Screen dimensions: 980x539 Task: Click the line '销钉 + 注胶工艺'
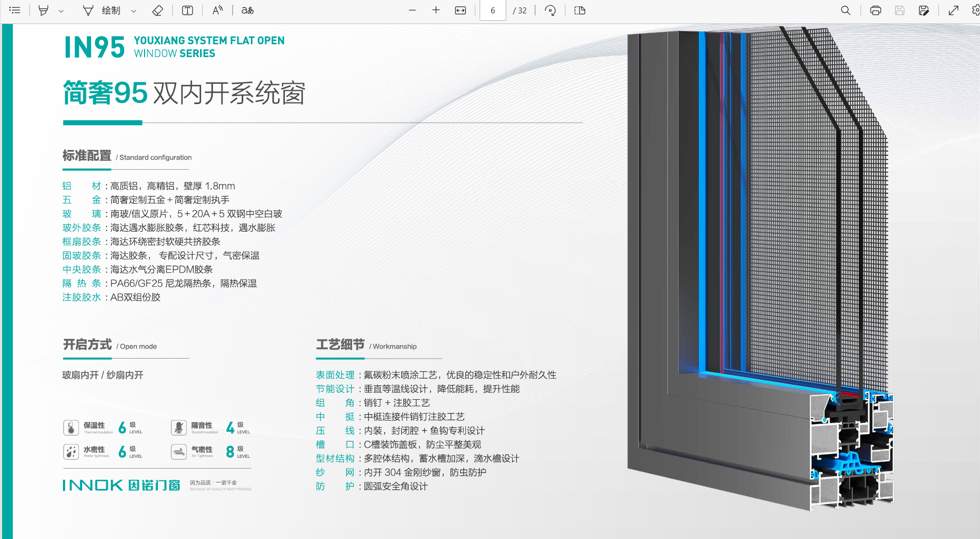coord(397,402)
